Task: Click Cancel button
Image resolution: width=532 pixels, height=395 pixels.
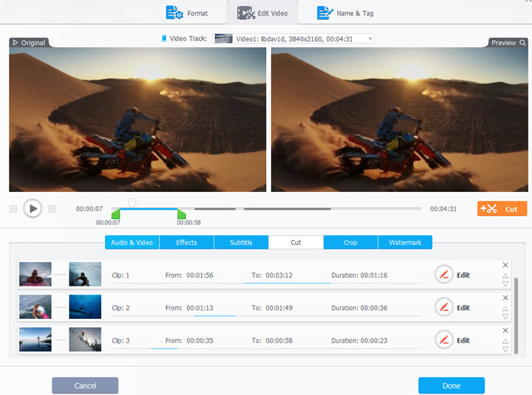Action: tap(85, 385)
